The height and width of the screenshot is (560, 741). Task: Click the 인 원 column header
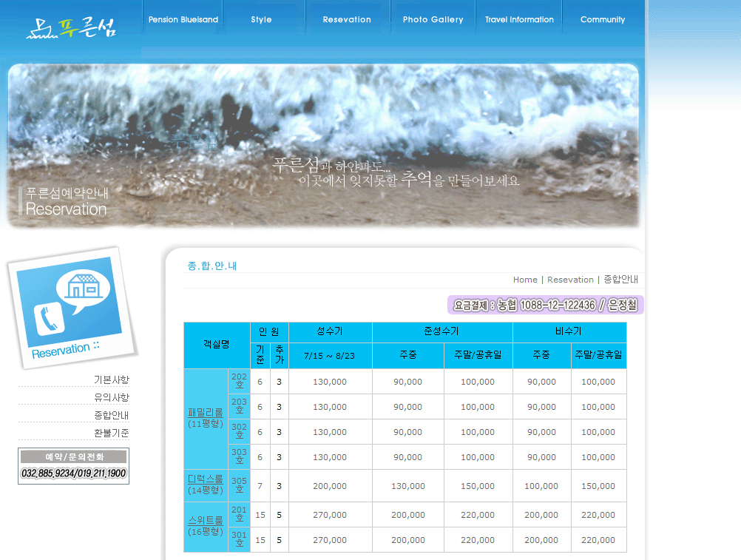269,332
